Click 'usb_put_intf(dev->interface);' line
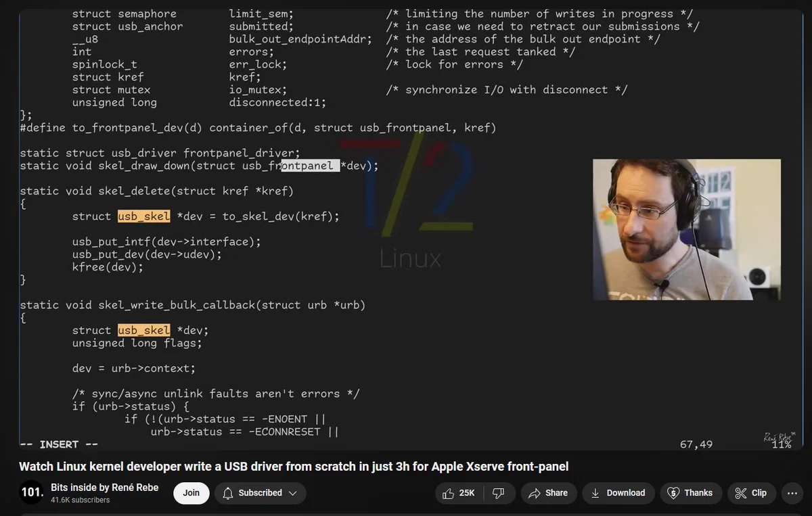Screen dimensions: 812x516 (166, 241)
